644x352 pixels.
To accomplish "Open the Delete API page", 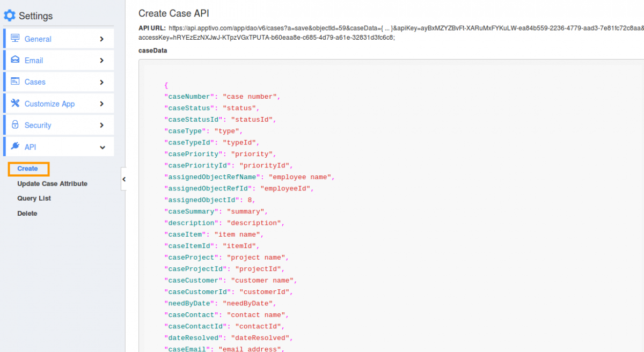I will tap(27, 213).
